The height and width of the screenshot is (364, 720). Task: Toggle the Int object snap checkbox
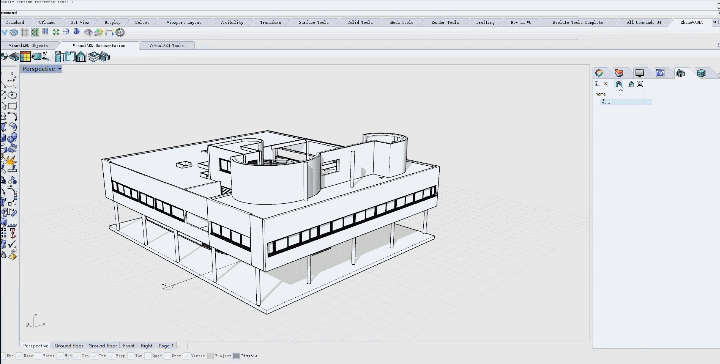93,356
